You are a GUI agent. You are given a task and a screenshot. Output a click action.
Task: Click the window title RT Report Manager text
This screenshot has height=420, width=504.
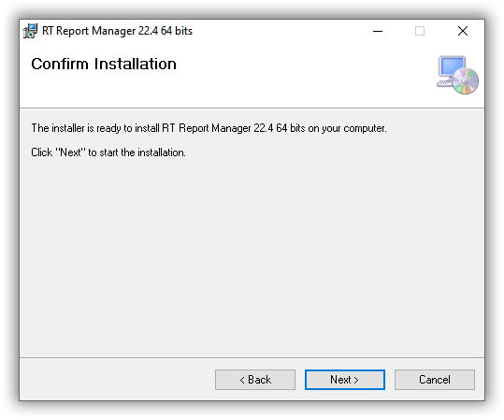(x=117, y=31)
